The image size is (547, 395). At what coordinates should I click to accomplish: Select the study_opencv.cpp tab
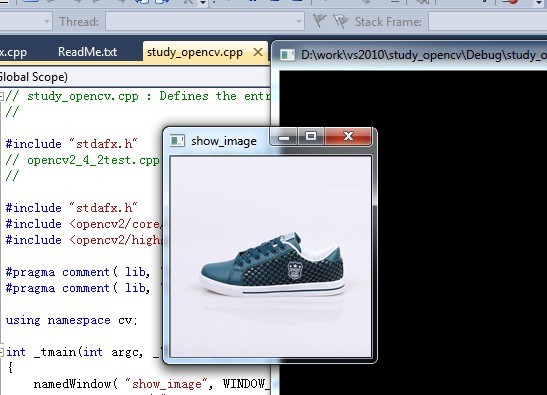(x=195, y=52)
